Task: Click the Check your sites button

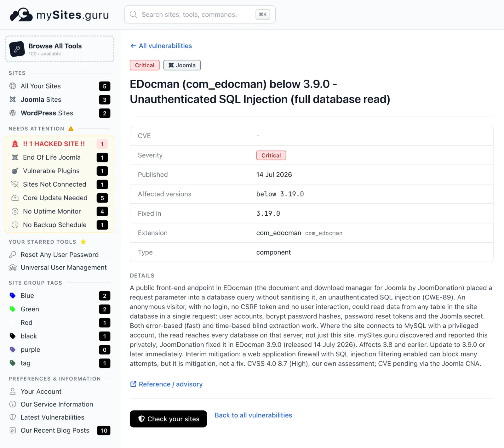Action: tap(168, 419)
